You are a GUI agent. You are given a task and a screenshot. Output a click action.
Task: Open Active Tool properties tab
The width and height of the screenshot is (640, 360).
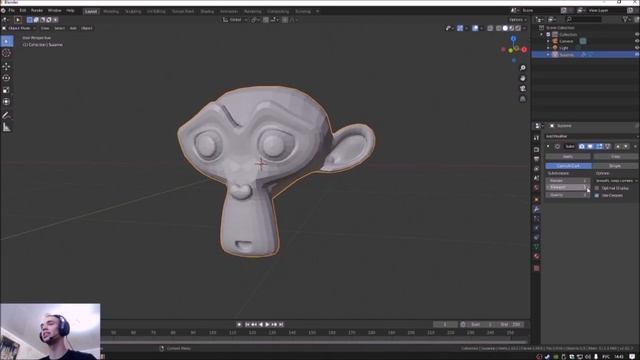pos(536,138)
